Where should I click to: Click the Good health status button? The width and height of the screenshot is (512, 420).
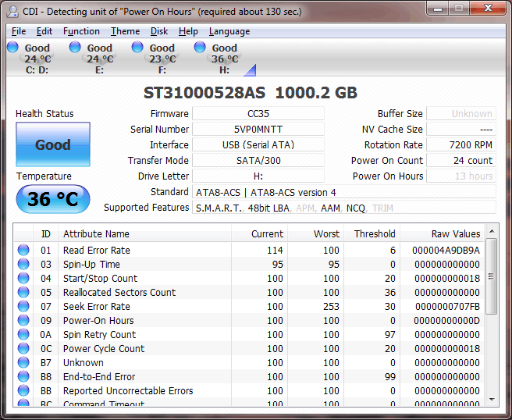point(53,144)
